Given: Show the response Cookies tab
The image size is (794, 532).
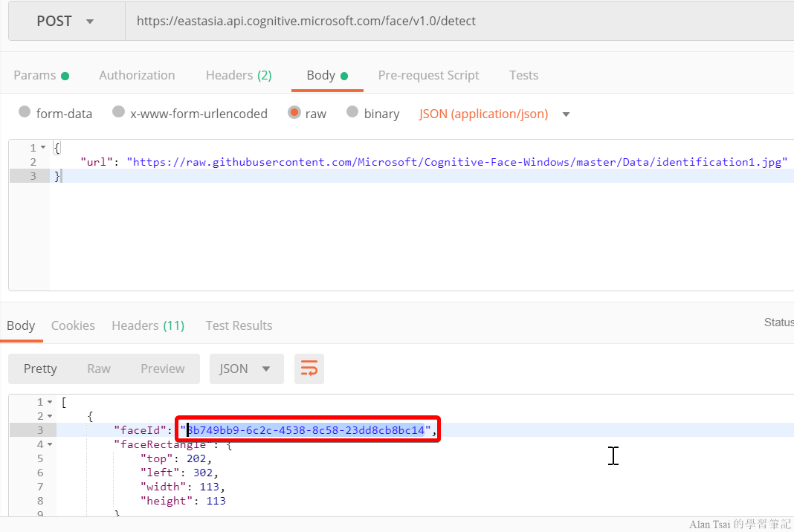Looking at the screenshot, I should pos(73,325).
